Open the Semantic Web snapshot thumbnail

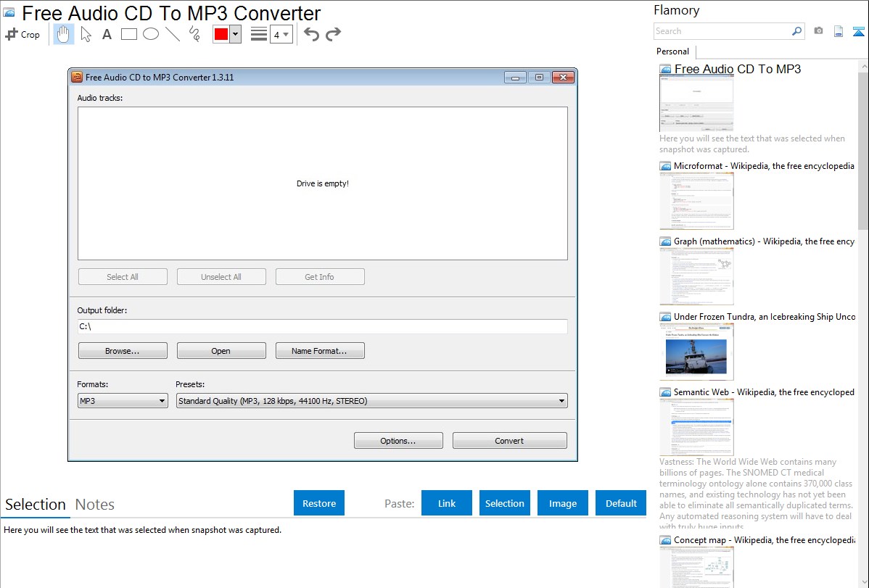click(x=696, y=427)
